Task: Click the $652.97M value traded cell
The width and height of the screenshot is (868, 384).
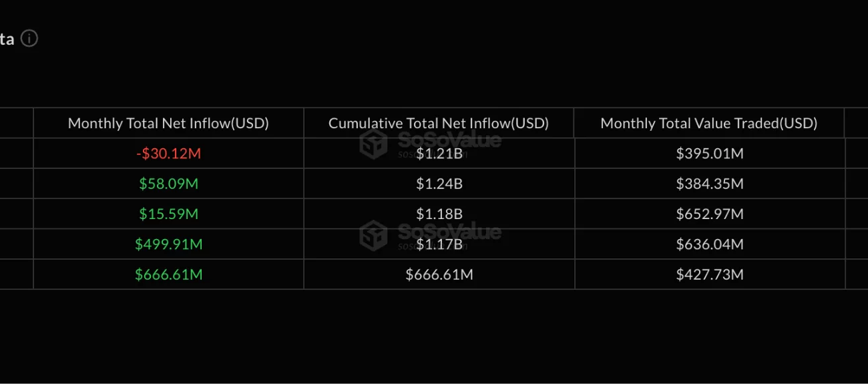Action: point(709,214)
